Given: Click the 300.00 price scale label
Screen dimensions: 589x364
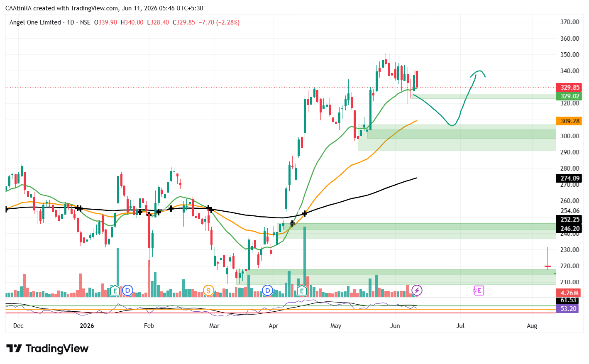Looking at the screenshot, I should (x=569, y=136).
